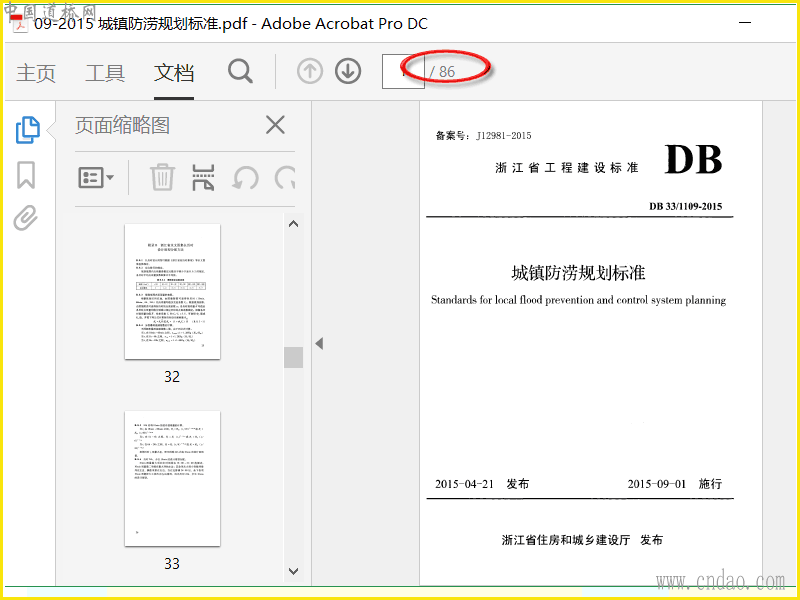Viewport: 800px width, 600px height.
Task: Select page 33 thumbnail
Action: tap(172, 479)
